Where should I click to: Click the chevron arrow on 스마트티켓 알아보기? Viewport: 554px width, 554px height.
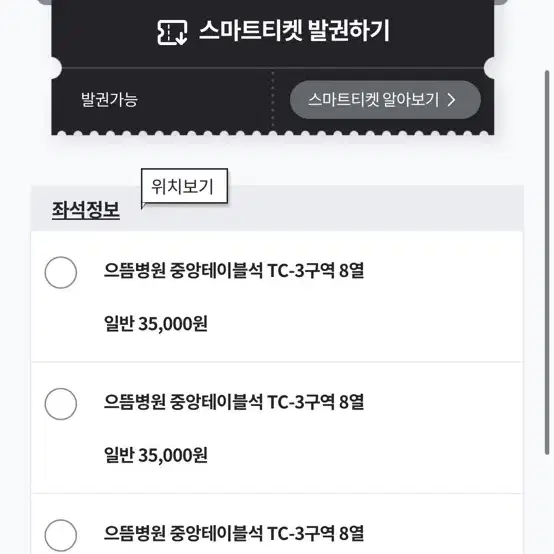coord(451,100)
